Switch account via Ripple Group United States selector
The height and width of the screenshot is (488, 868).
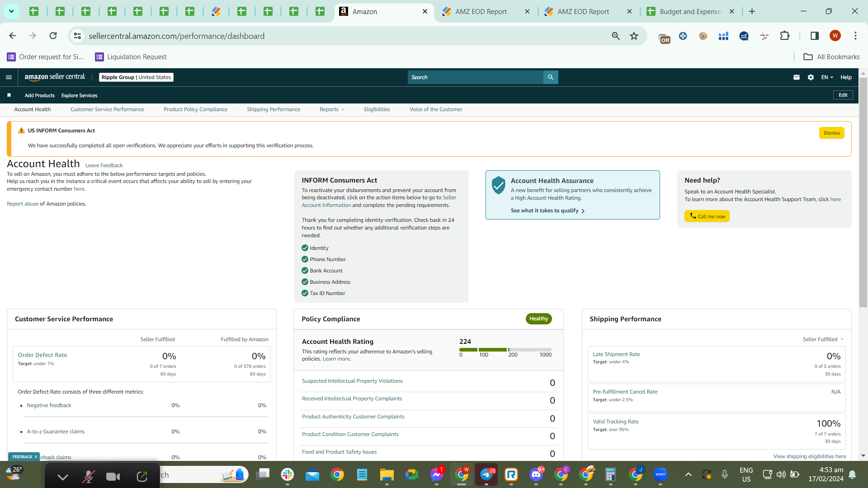pos(136,77)
